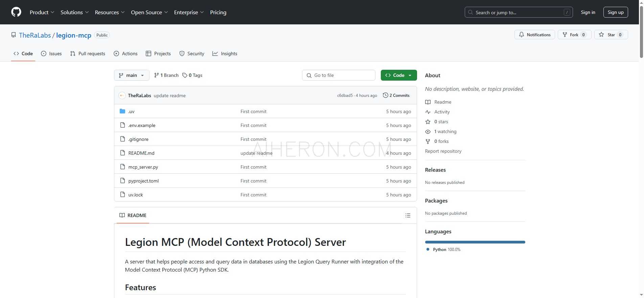Open the Pricing page link
This screenshot has width=644, height=298.
(218, 12)
